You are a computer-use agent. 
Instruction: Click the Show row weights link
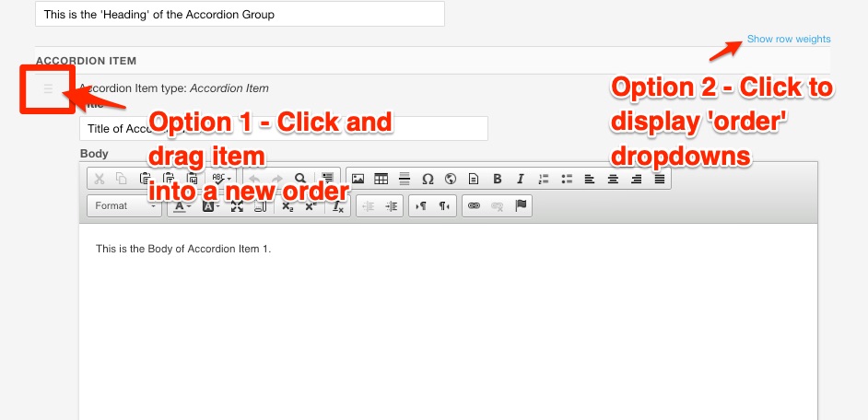[x=788, y=39]
